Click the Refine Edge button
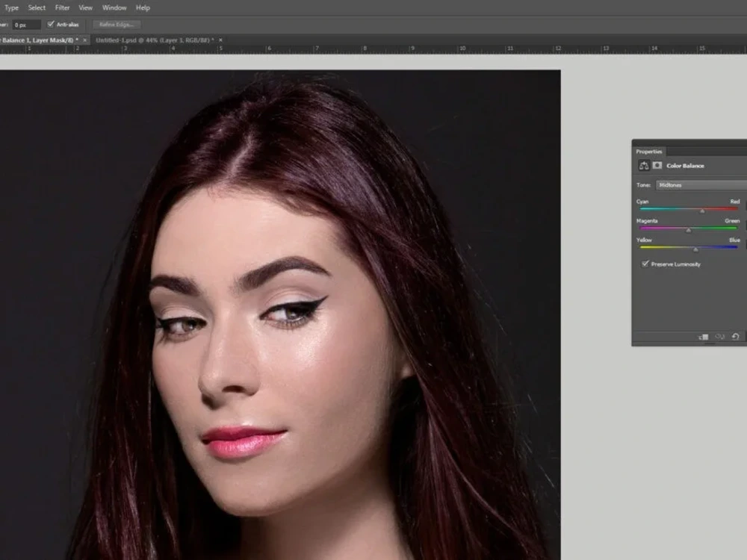The image size is (747, 560). click(117, 25)
